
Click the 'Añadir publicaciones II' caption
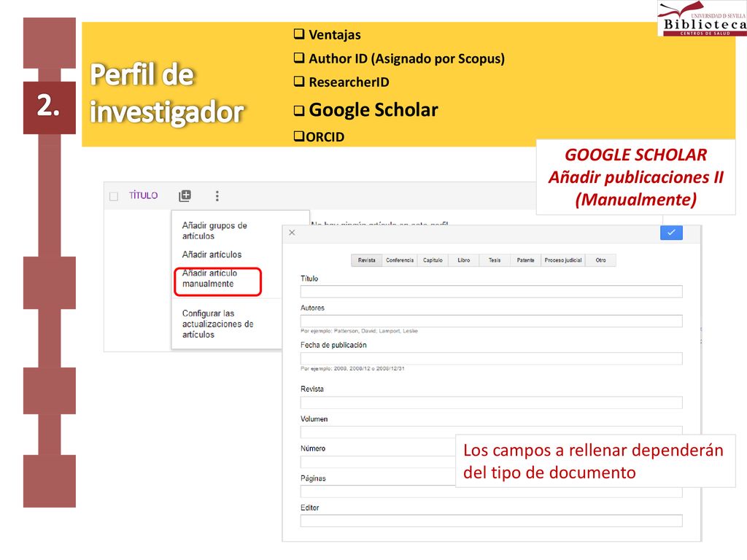635,177
